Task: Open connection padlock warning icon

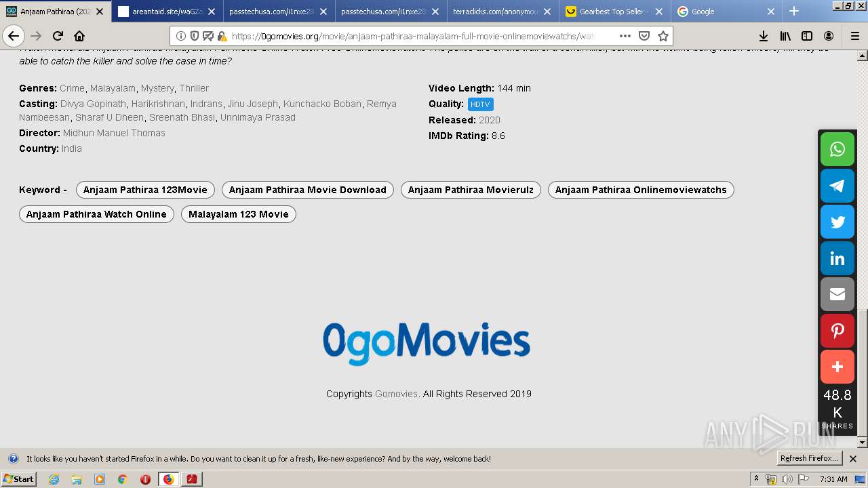Action: pyautogui.click(x=222, y=36)
